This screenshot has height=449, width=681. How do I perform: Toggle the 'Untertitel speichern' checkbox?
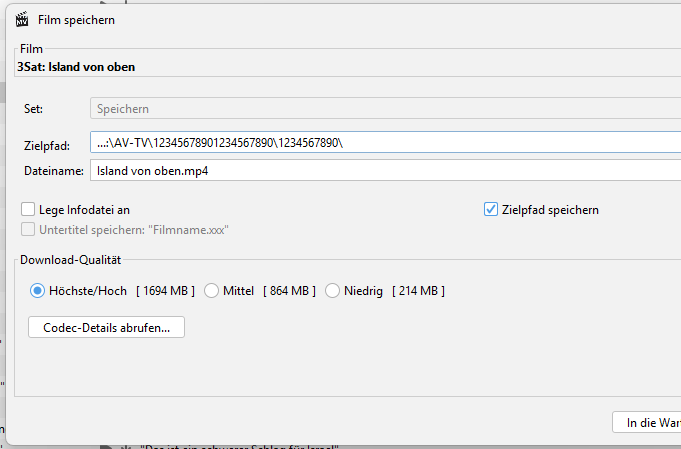[28, 229]
